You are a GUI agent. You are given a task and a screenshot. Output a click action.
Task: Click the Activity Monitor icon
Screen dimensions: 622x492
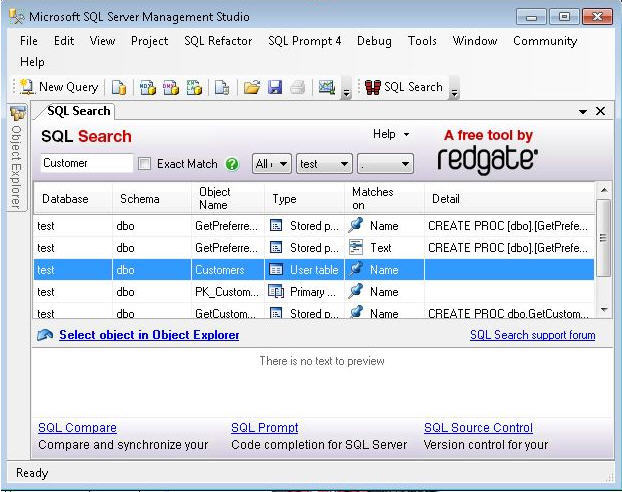pyautogui.click(x=327, y=87)
